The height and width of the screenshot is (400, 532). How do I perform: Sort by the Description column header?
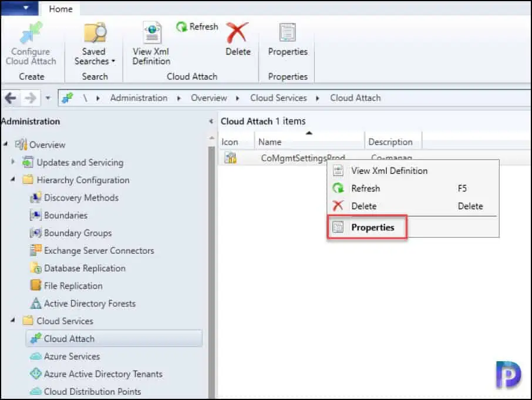393,142
